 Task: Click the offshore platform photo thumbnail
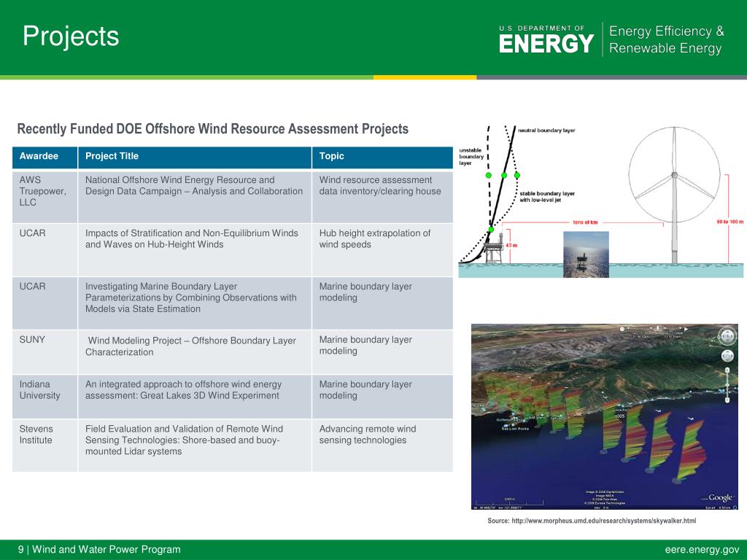586,254
